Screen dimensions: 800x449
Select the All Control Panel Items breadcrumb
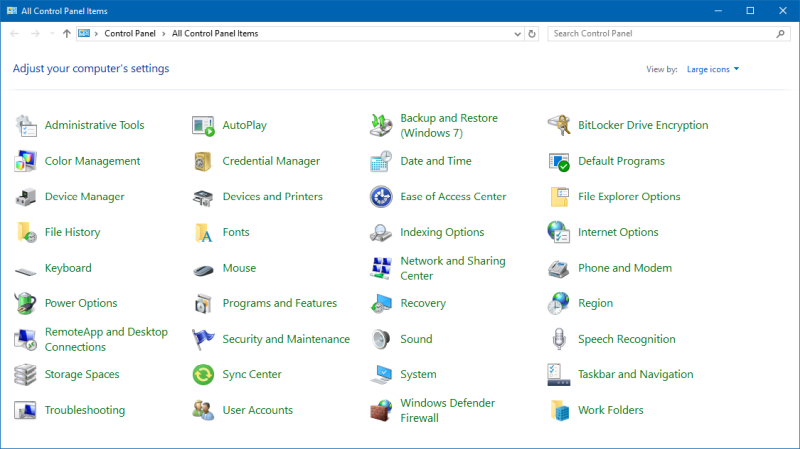(215, 34)
